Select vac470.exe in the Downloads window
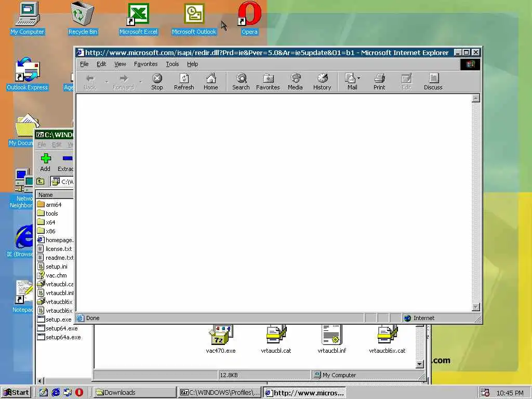532x399 pixels. click(220, 339)
